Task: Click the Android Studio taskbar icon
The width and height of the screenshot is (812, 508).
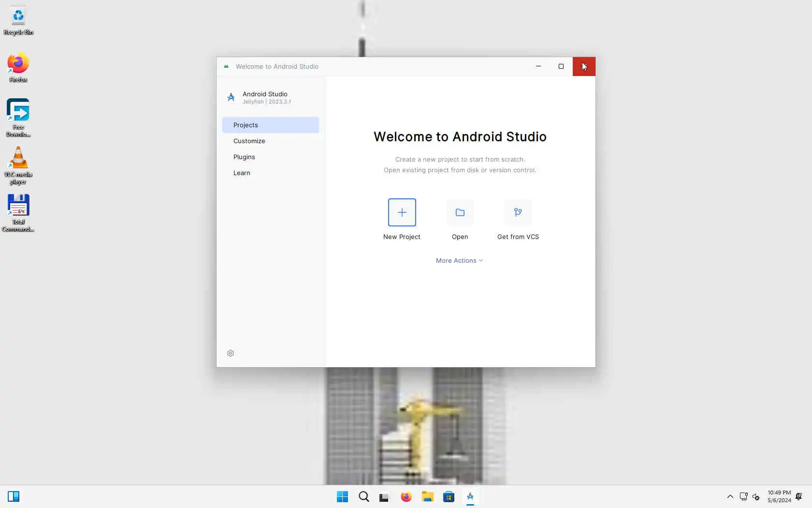Action: click(x=470, y=496)
